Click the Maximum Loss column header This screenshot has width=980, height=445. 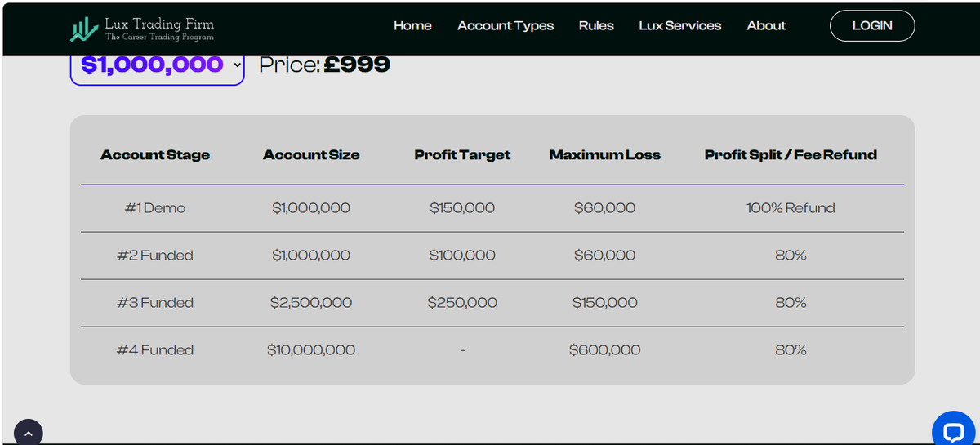pyautogui.click(x=605, y=154)
